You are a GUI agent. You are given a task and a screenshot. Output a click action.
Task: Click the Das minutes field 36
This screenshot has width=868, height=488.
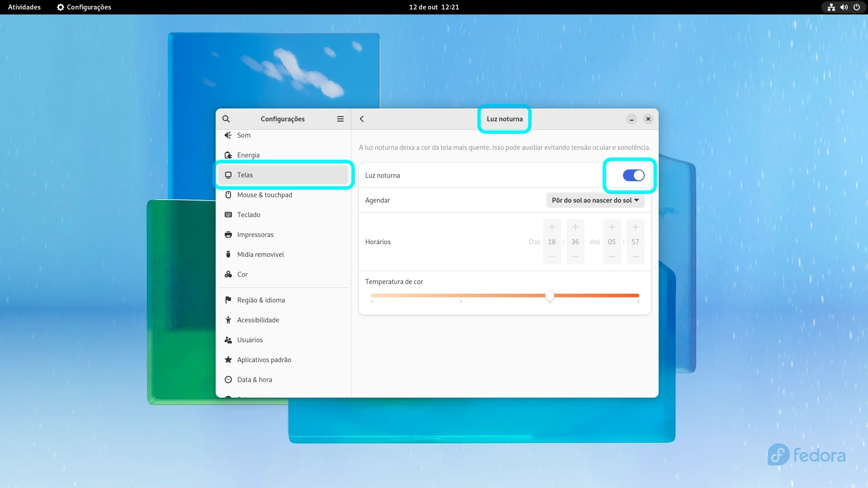click(575, 242)
